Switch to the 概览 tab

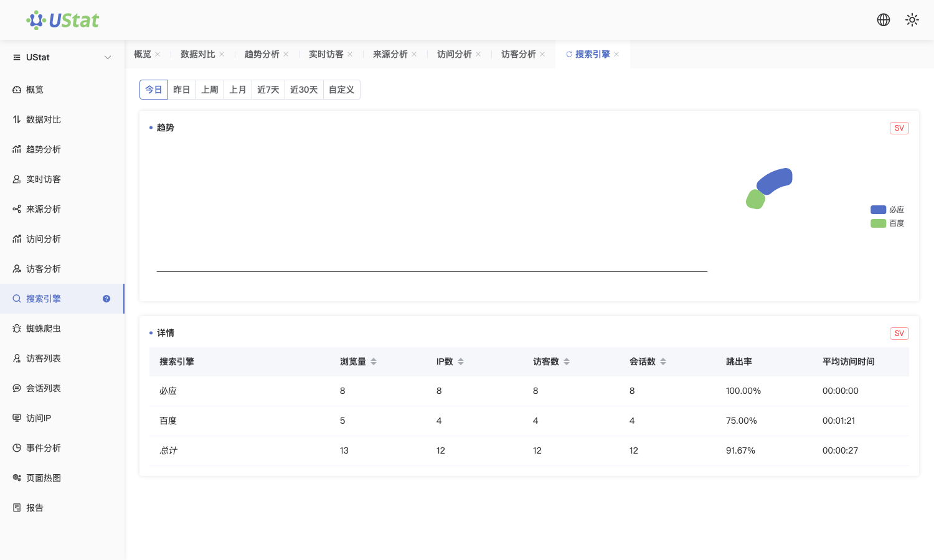pos(143,54)
